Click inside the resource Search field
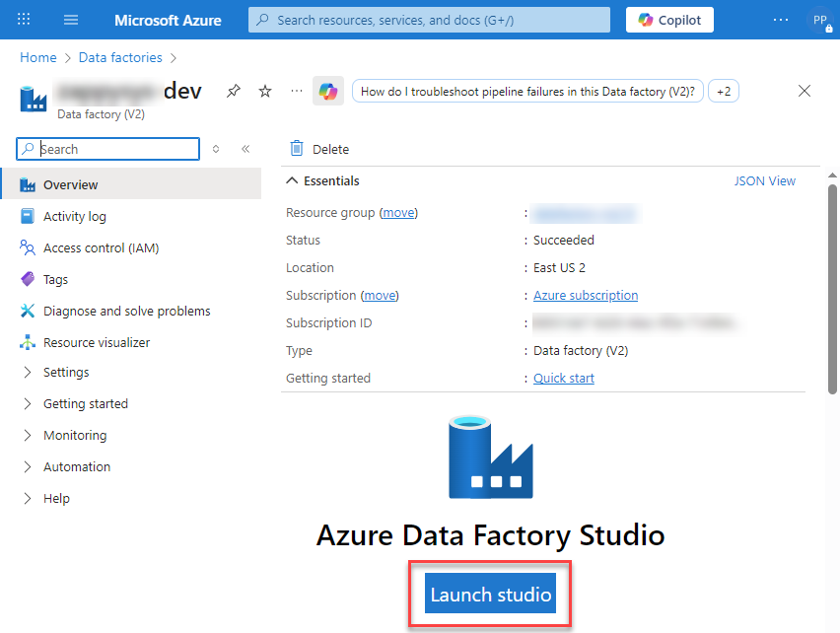Screen dimensions: 840x633 [x=108, y=148]
